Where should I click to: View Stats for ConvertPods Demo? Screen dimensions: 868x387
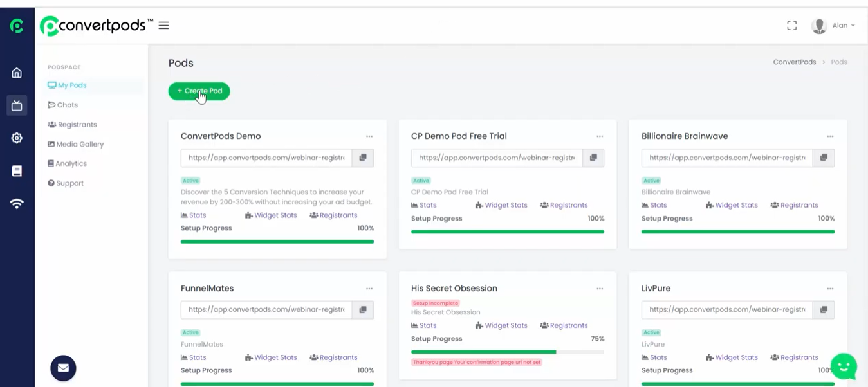[x=194, y=215]
